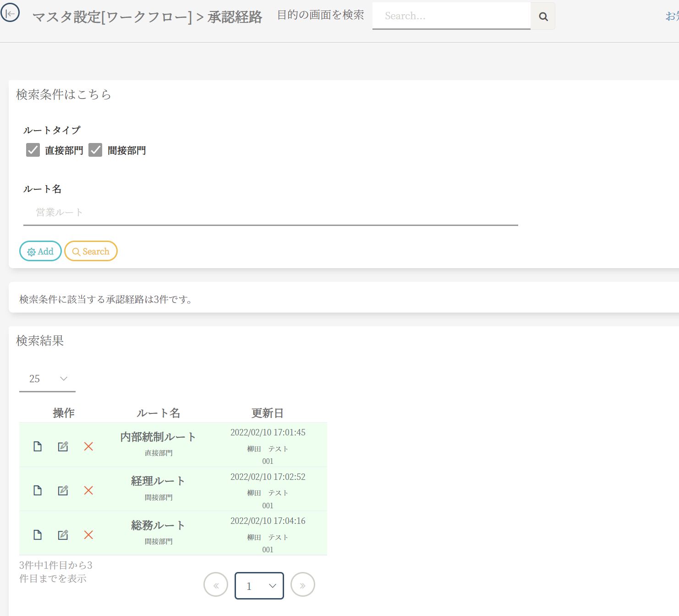
Task: Open the page number 1 dropdown
Action: (259, 586)
